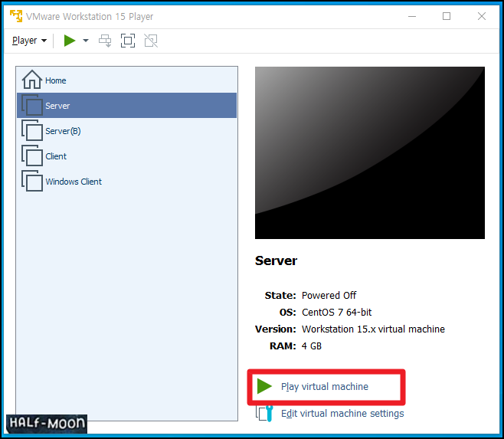Click the 'Powered Off' state text
Viewport: 504px width, 439px height.
pyautogui.click(x=329, y=295)
